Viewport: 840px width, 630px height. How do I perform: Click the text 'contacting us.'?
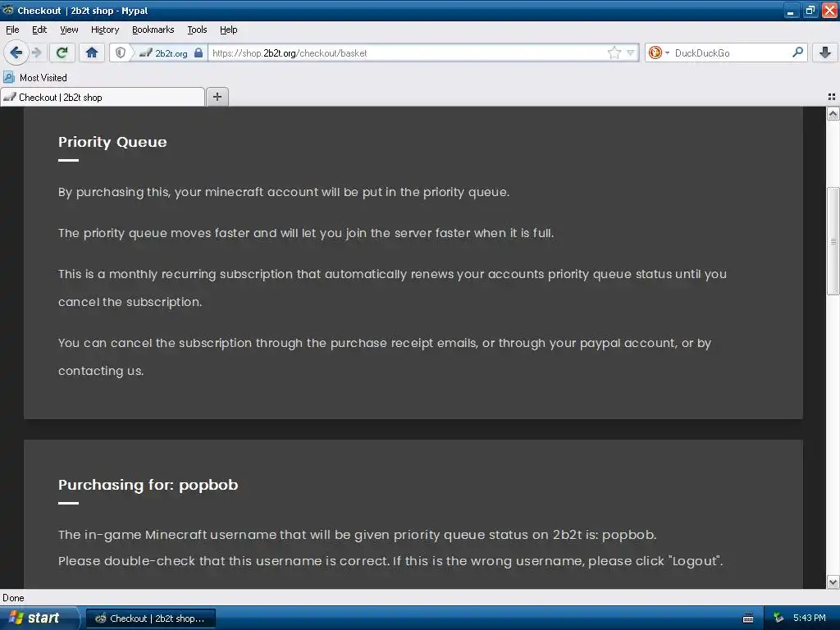click(101, 371)
